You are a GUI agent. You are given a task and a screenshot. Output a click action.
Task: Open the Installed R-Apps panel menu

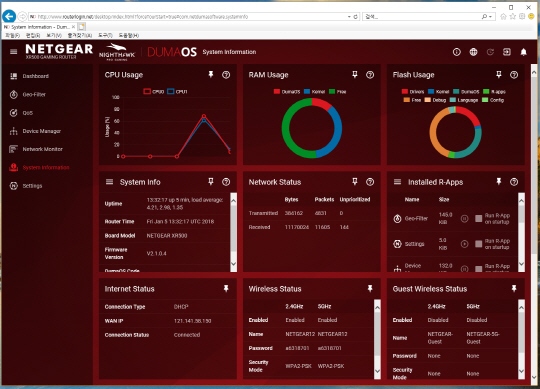pos(397,181)
